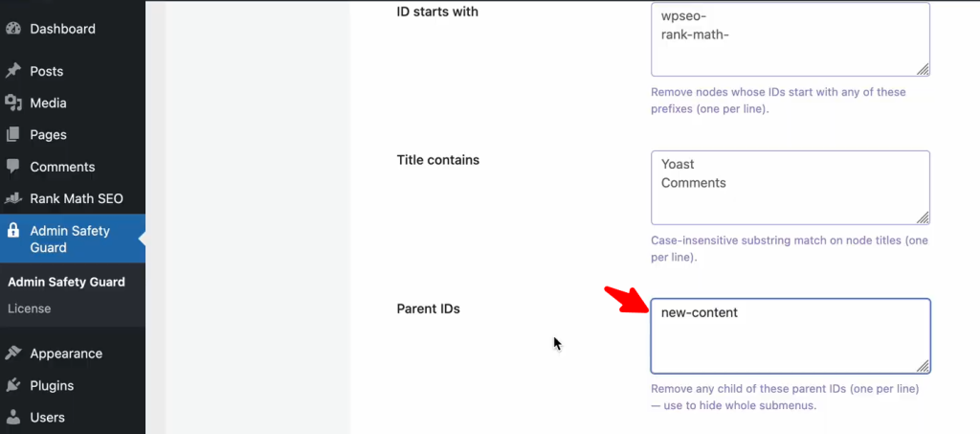This screenshot has height=434, width=980.
Task: Click the Appearance paintbrush icon
Action: point(13,354)
